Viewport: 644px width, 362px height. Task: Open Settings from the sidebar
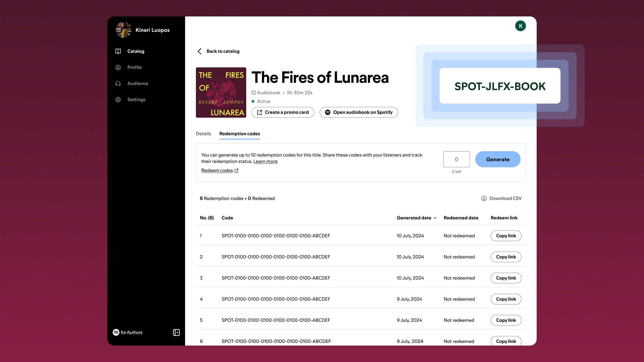(136, 99)
